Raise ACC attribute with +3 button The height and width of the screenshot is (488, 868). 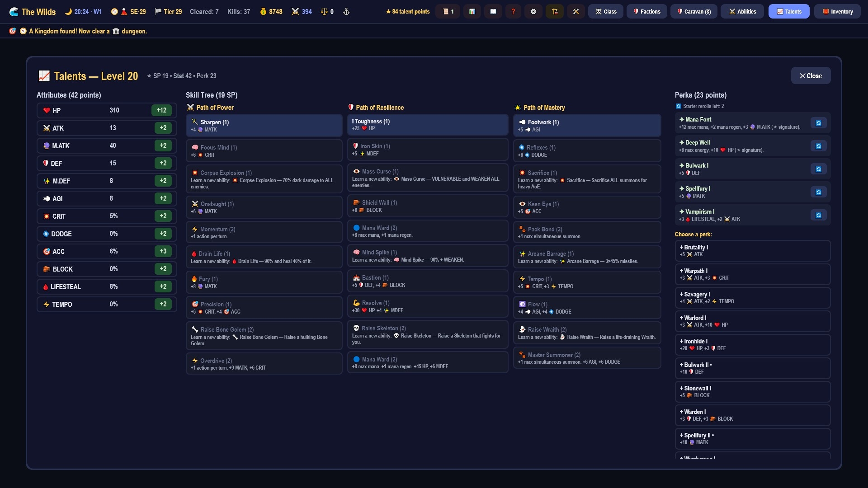163,251
